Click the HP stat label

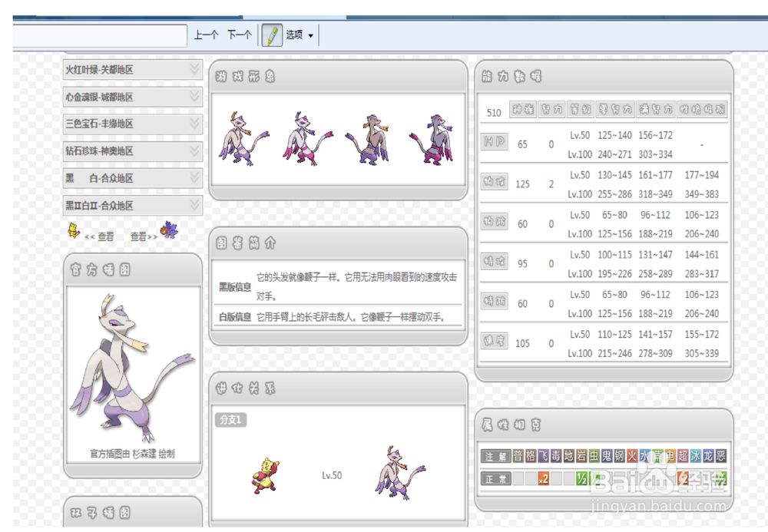494,141
